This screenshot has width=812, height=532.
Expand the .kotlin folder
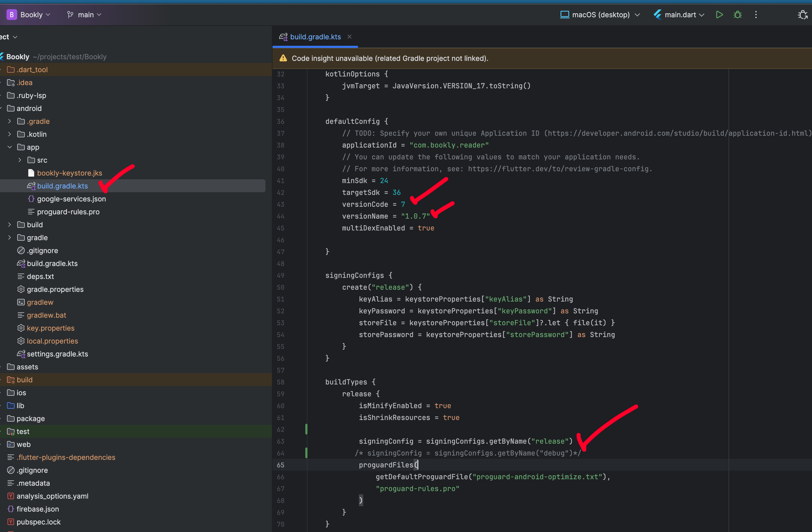click(x=9, y=134)
